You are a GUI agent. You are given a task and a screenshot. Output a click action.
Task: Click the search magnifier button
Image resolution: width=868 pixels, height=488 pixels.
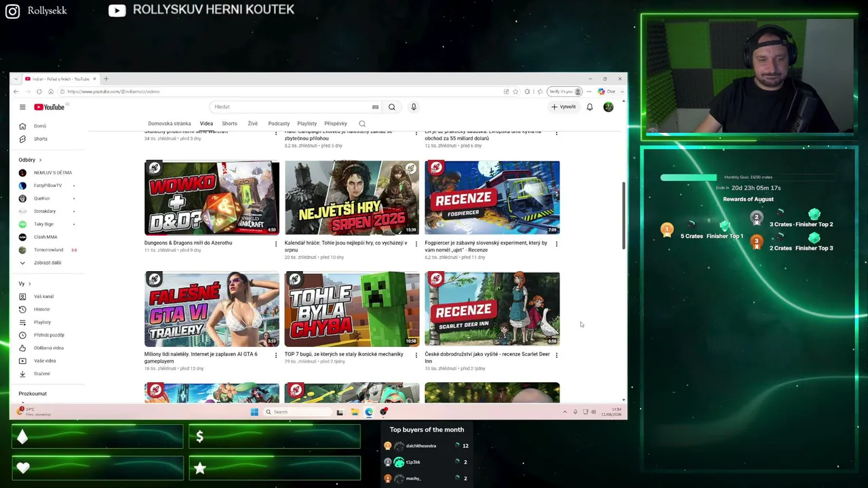tap(391, 107)
